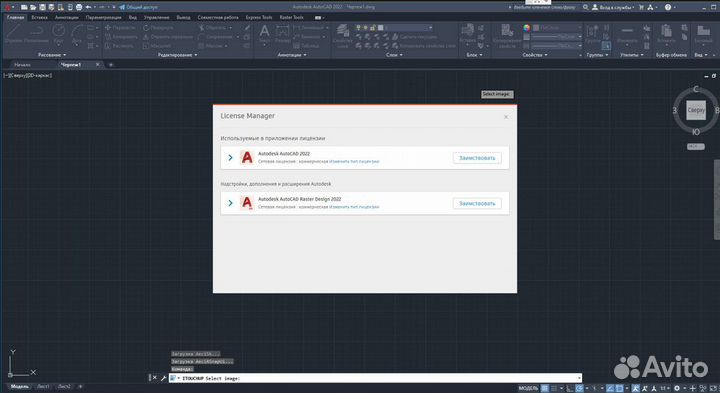Click the lineweight swatch in Свойства panel
The width and height of the screenshot is (720, 393).
click(526, 37)
